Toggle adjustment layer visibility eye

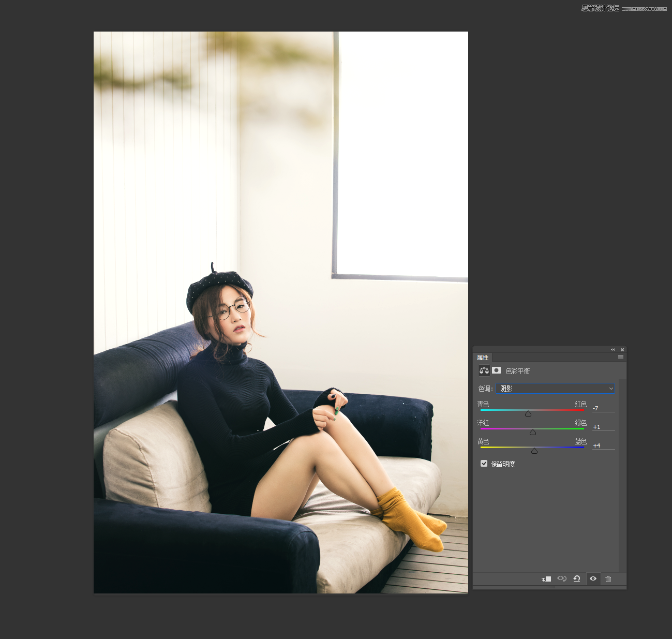point(593,579)
